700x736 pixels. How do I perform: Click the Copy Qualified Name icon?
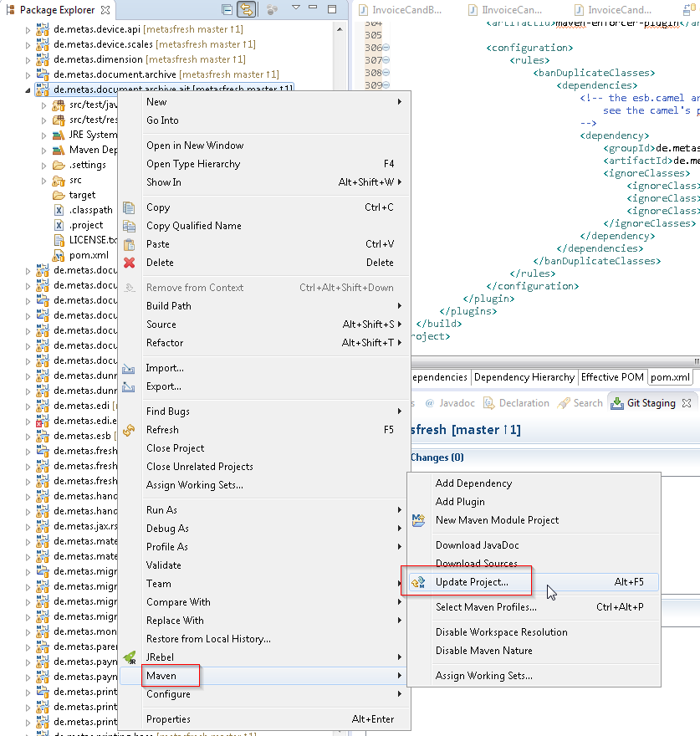coord(129,226)
